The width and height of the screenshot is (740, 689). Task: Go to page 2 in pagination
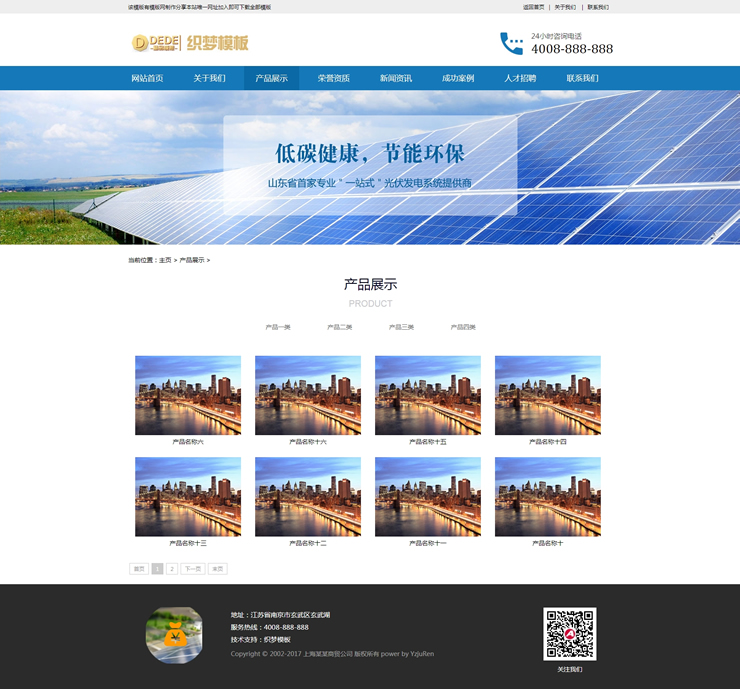point(172,569)
